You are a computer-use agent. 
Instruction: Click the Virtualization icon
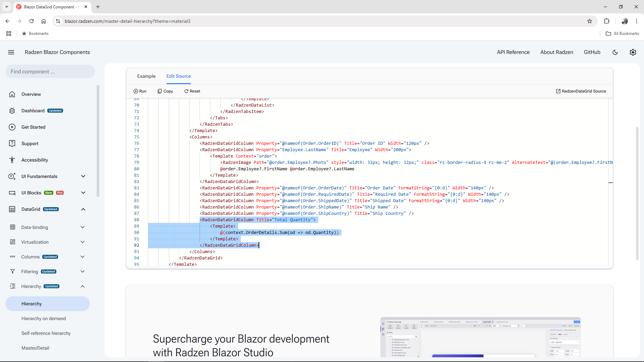[x=13, y=242]
